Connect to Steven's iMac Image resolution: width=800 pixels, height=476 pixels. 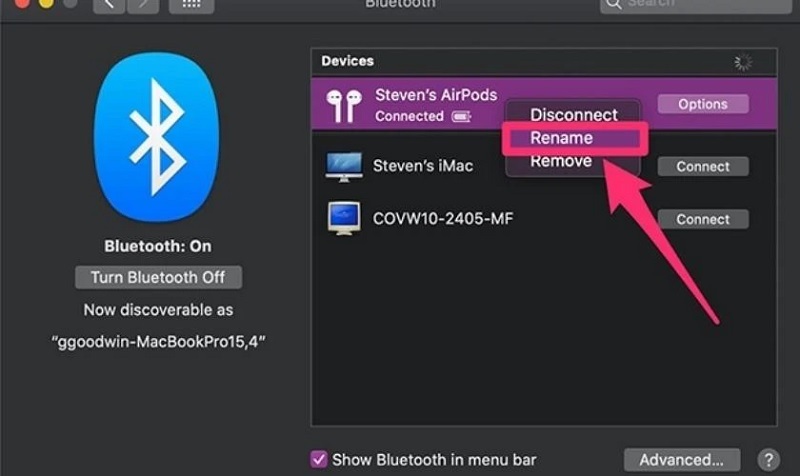702,166
